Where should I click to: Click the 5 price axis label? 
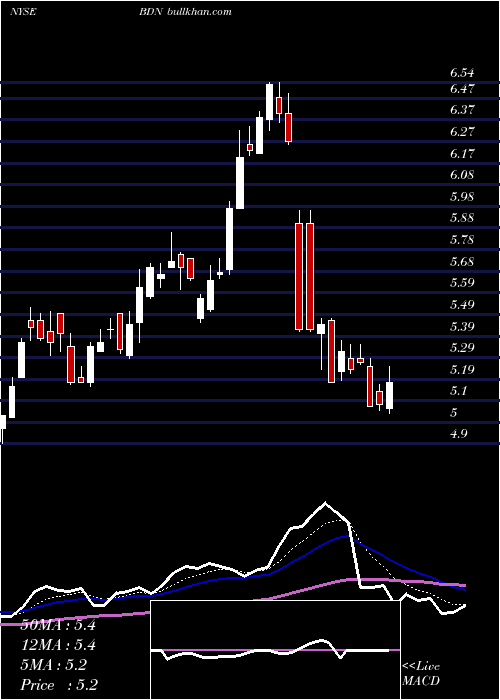(454, 412)
